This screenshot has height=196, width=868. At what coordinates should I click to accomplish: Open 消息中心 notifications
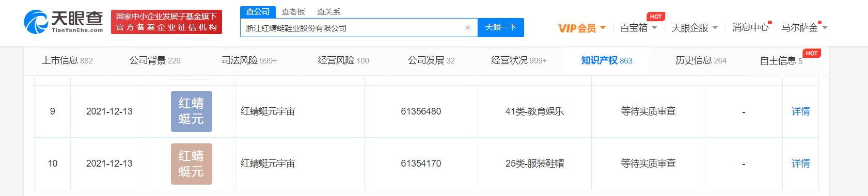pyautogui.click(x=751, y=27)
